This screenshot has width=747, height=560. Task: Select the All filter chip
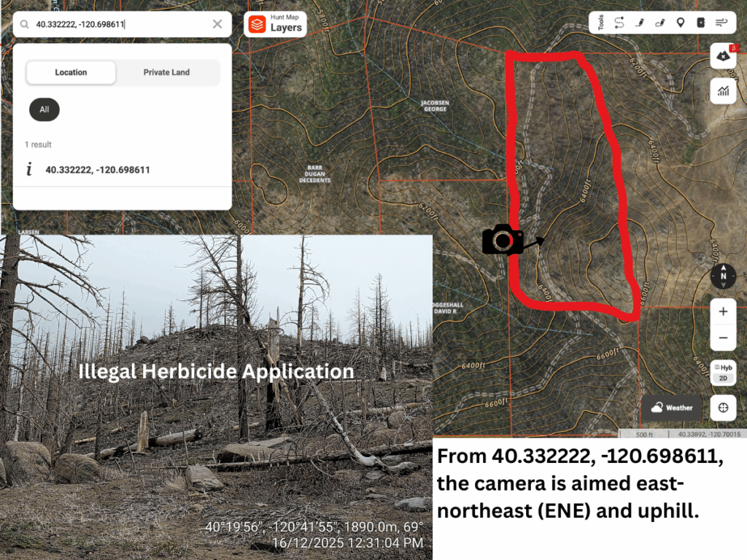point(44,109)
